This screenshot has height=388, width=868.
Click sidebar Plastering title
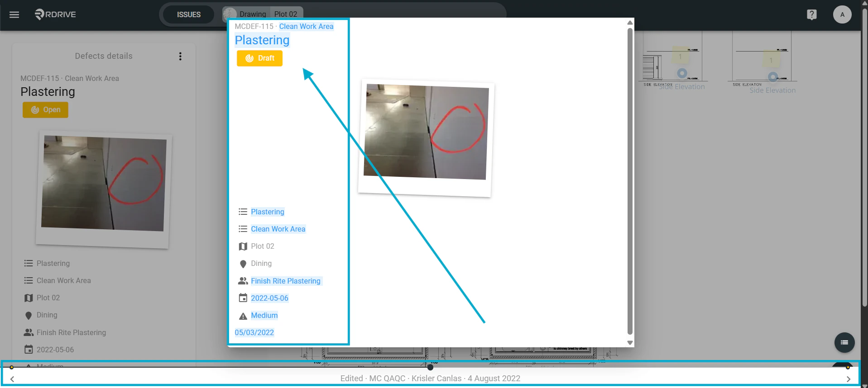coord(48,92)
